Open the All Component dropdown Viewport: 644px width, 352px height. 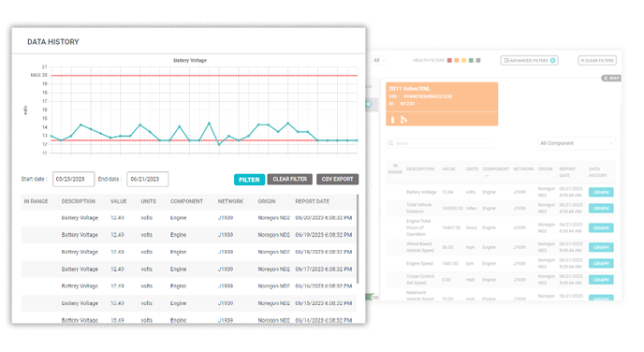[577, 143]
